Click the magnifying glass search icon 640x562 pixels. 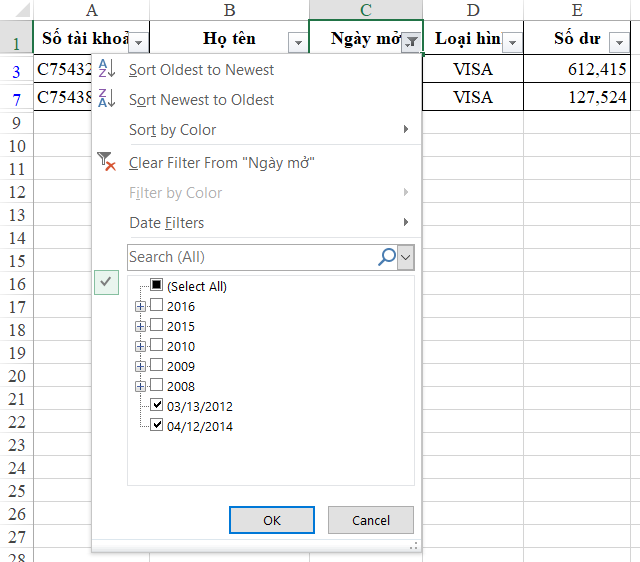[x=386, y=257]
